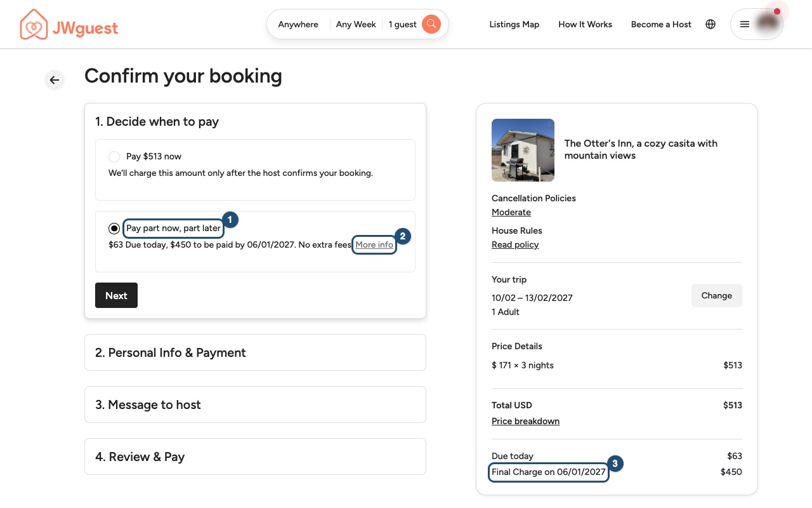Click the Next button

point(116,295)
